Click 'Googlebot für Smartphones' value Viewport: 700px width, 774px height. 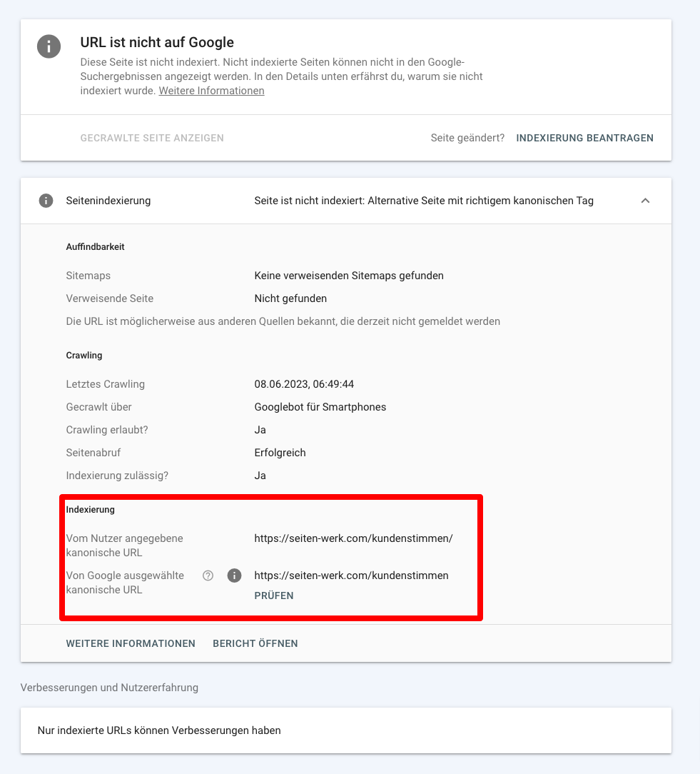320,407
